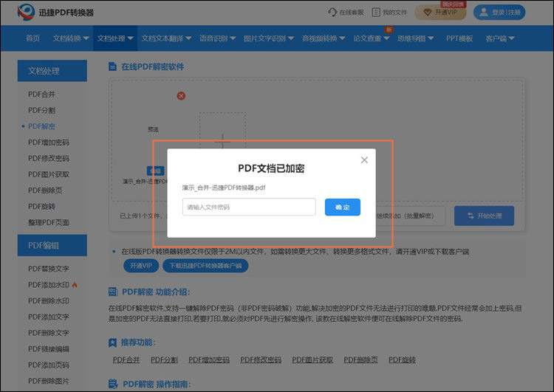554x392 pixels.
Task: Select PDF删除水印 in the sidebar
Action: (49, 301)
